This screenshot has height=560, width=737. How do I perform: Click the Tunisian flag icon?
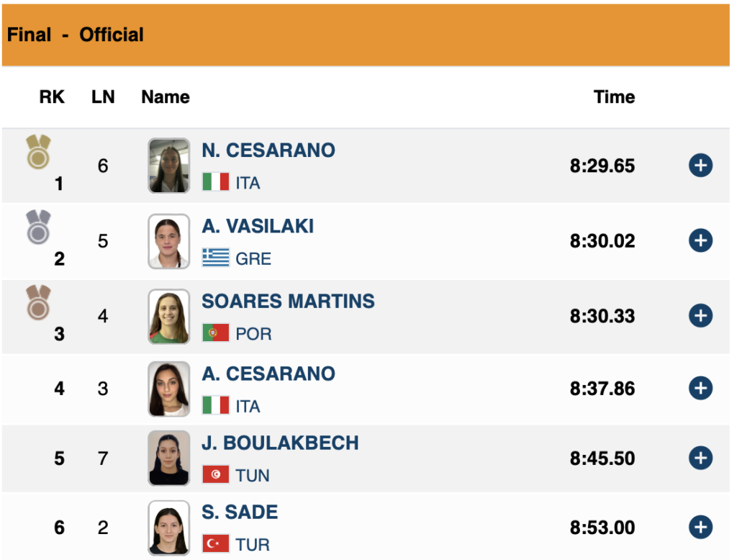[x=216, y=474]
